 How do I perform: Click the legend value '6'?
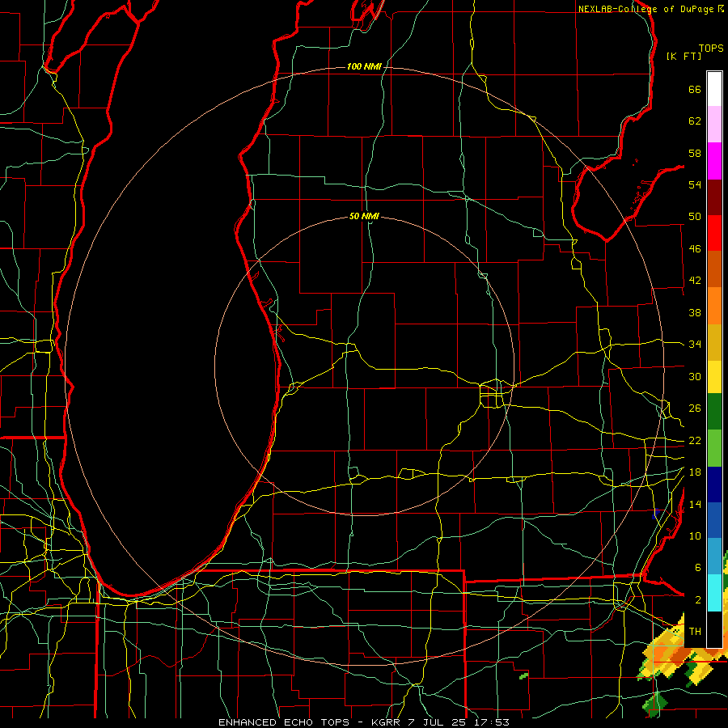(697, 568)
